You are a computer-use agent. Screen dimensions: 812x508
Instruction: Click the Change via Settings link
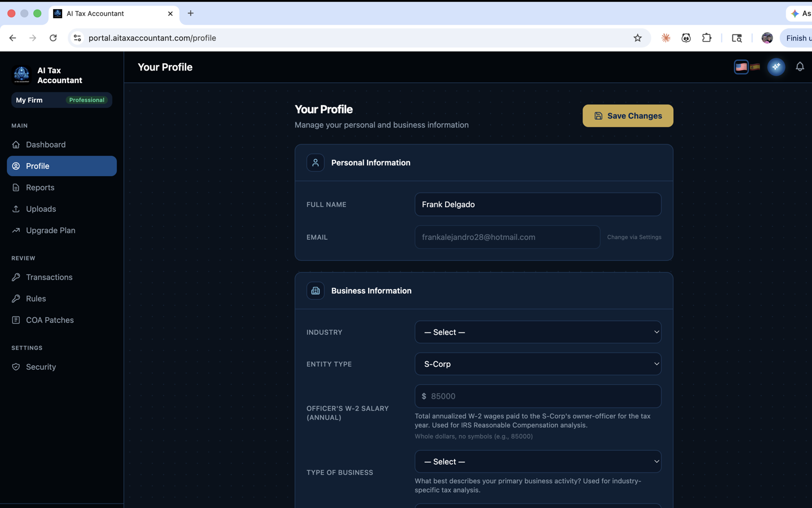tap(634, 237)
